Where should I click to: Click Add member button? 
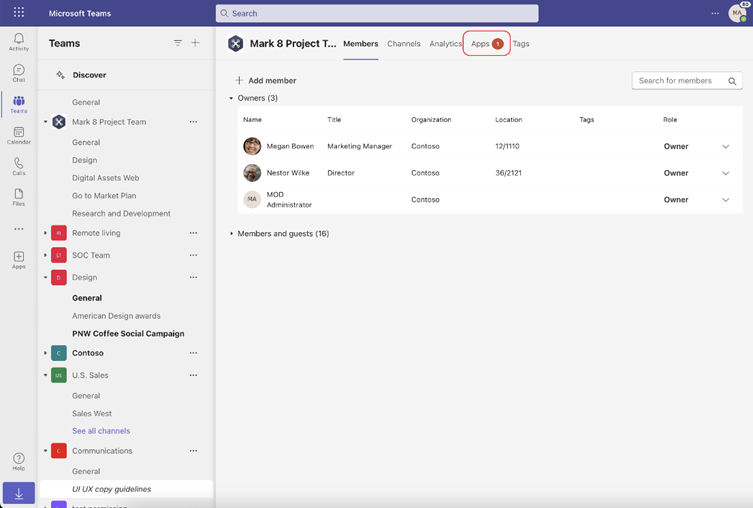[x=266, y=81]
